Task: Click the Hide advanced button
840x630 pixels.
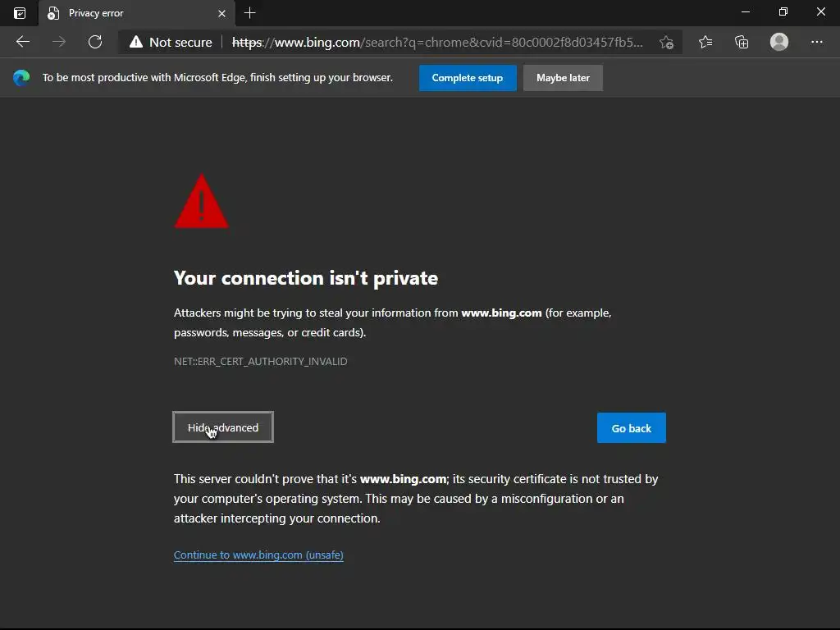Action: tap(223, 427)
